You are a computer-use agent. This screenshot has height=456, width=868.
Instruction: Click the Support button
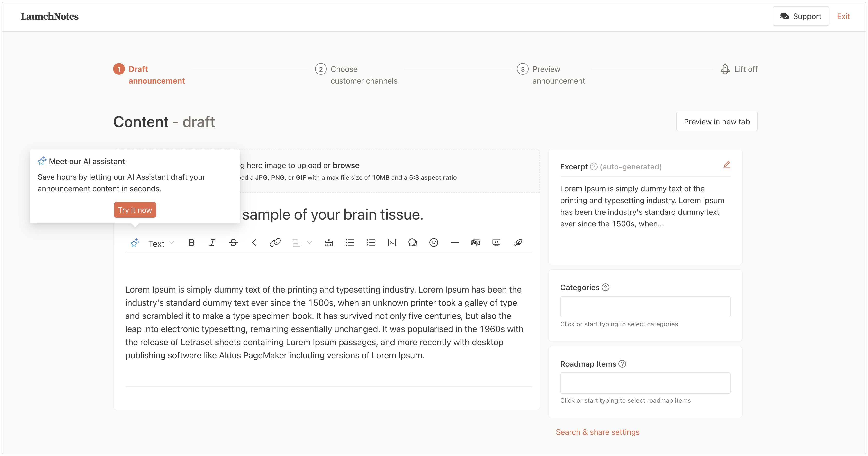click(x=801, y=16)
